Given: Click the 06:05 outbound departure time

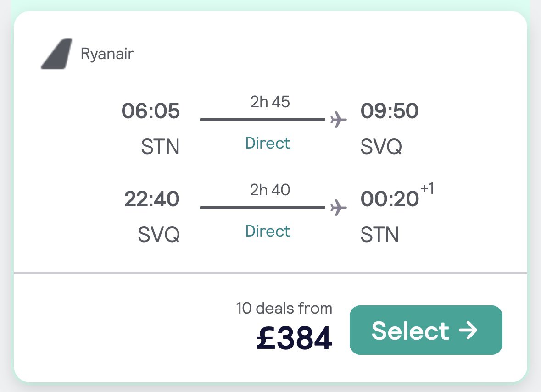Looking at the screenshot, I should 151,111.
